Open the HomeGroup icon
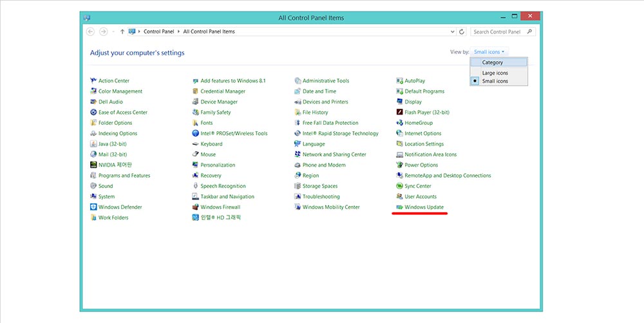The image size is (644, 323). tap(400, 123)
